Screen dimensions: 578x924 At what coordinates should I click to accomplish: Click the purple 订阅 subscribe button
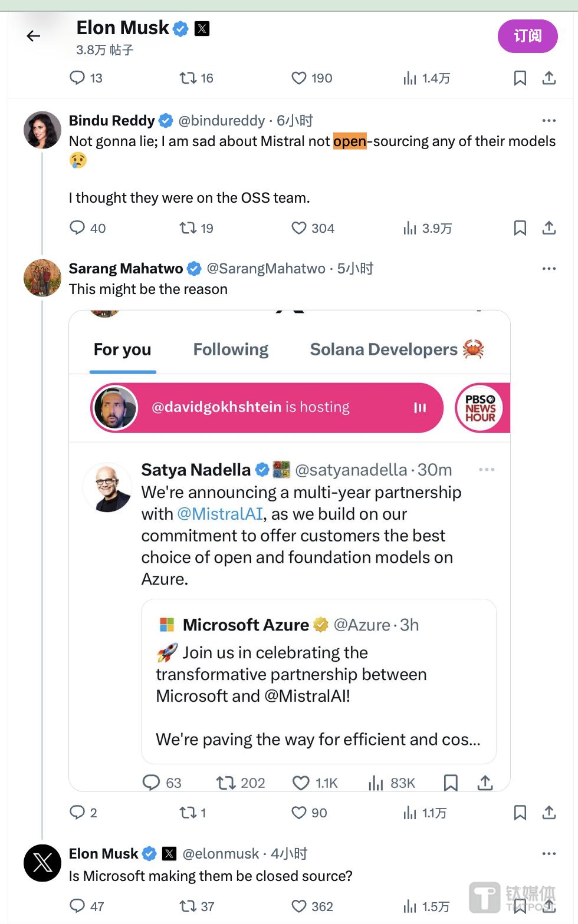(527, 36)
